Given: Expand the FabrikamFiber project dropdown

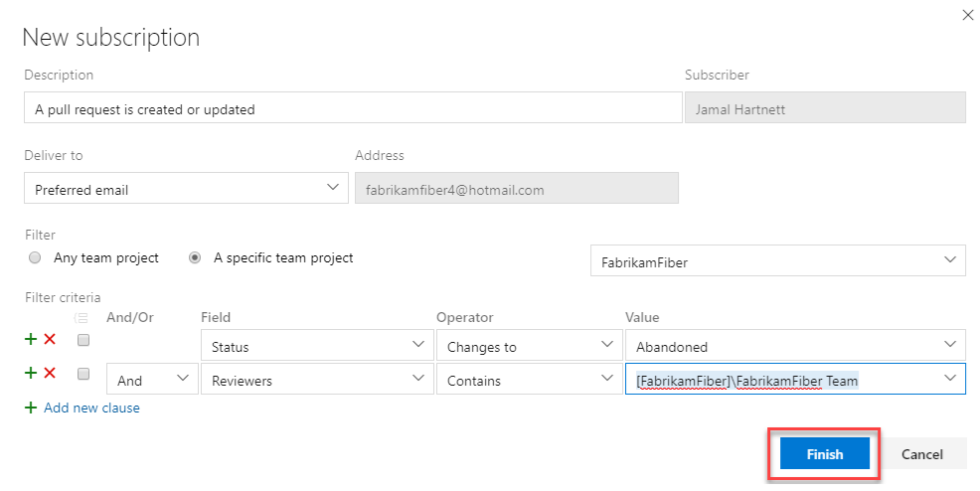Looking at the screenshot, I should tap(777, 263).
